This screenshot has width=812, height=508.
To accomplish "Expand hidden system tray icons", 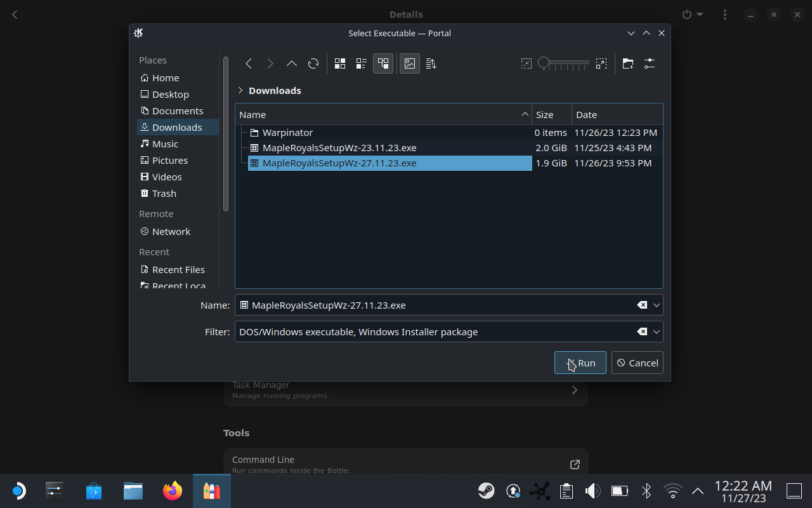I will pyautogui.click(x=698, y=491).
